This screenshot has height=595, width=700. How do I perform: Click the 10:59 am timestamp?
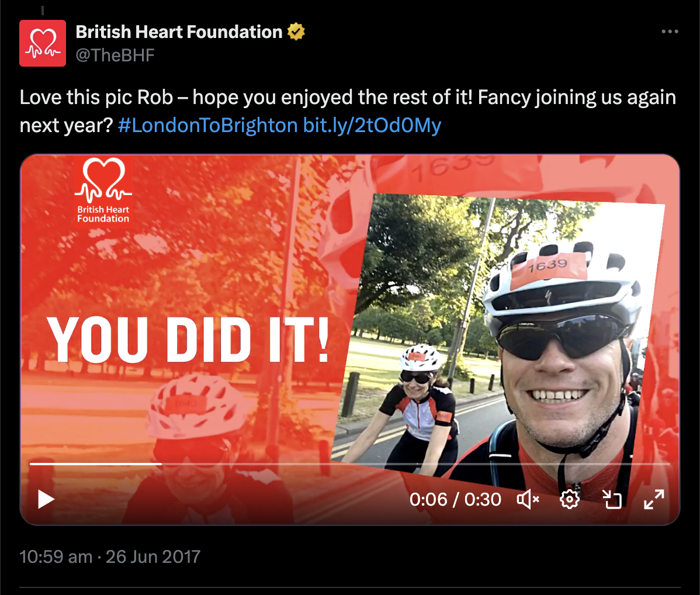tap(56, 556)
